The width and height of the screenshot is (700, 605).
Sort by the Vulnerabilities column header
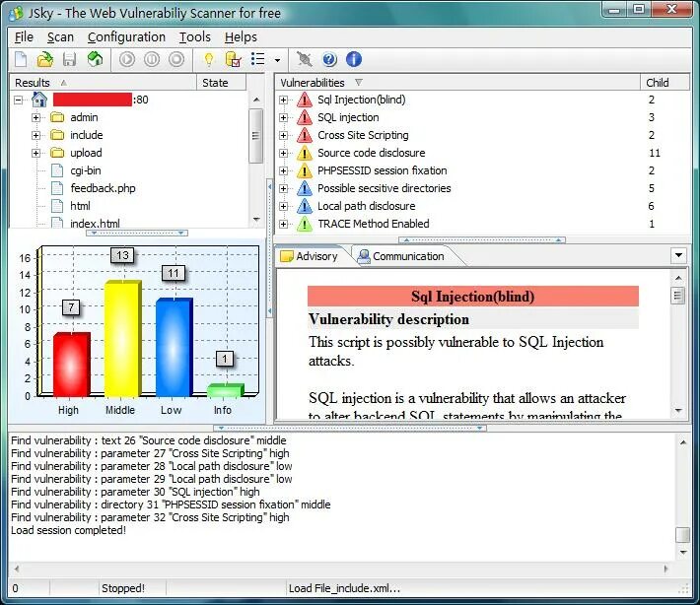[x=457, y=83]
